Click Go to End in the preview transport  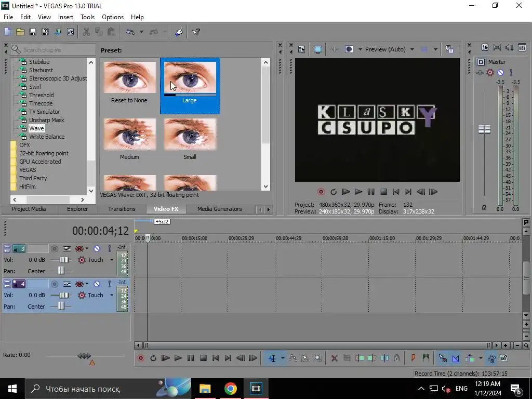coord(408,192)
